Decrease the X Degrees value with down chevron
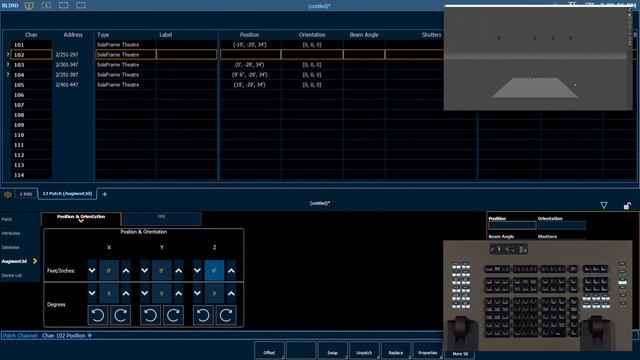 pos(92,293)
